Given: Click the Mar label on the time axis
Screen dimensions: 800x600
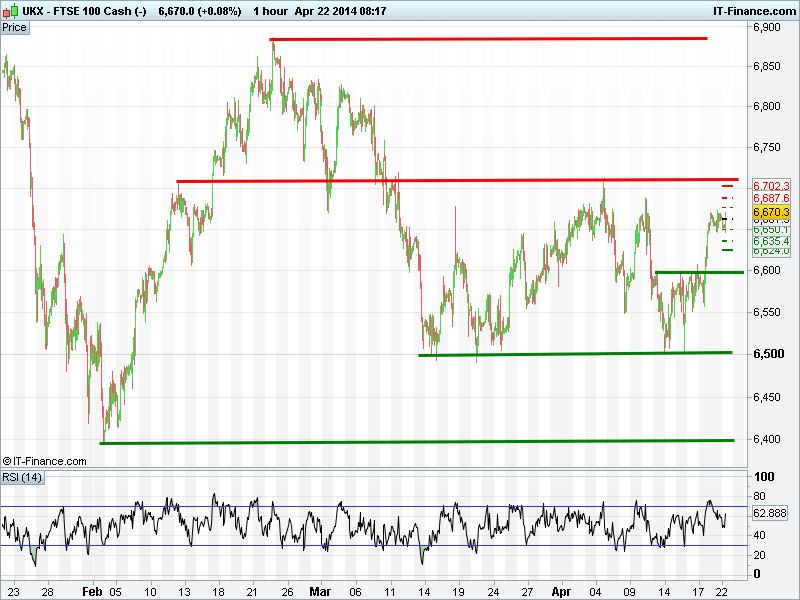Looking at the screenshot, I should (x=318, y=592).
